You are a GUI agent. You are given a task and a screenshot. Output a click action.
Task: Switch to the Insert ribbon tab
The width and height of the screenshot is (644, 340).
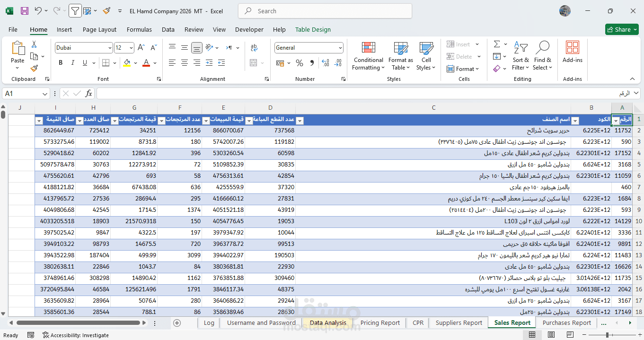click(x=64, y=29)
